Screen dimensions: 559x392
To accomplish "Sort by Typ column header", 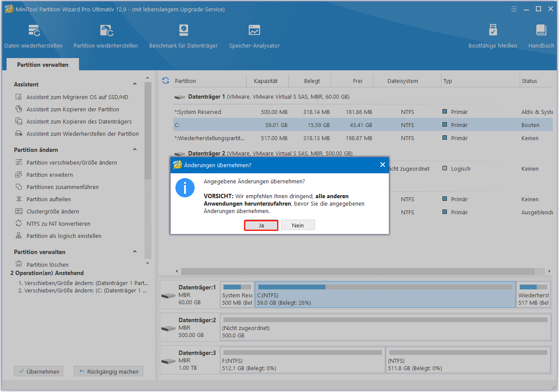I will point(480,81).
